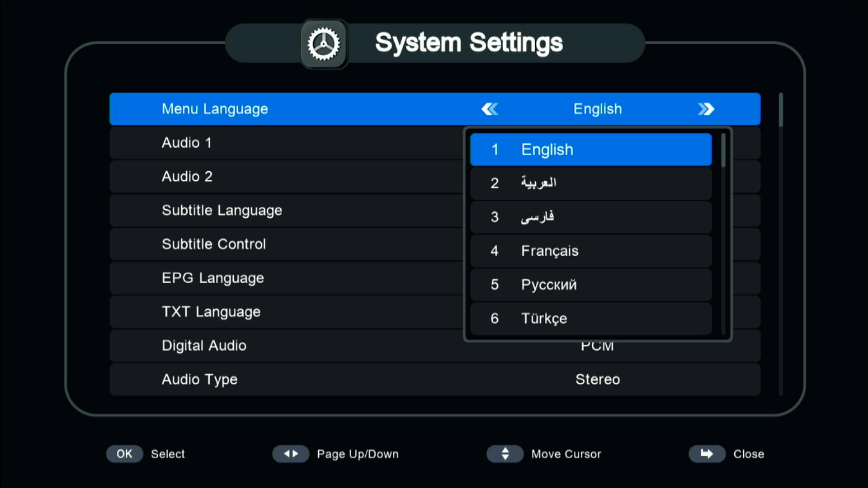The width and height of the screenshot is (868, 488).
Task: Click the System Settings gear icon
Action: click(324, 43)
